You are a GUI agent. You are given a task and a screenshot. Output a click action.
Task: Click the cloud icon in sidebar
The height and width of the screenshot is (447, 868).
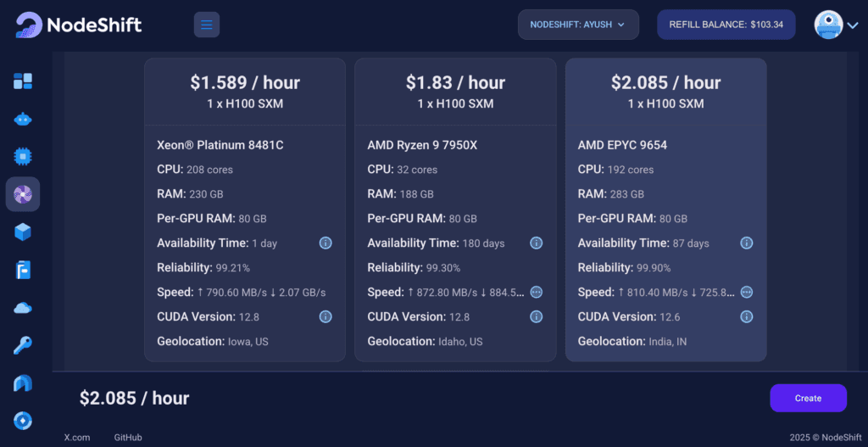tap(23, 307)
